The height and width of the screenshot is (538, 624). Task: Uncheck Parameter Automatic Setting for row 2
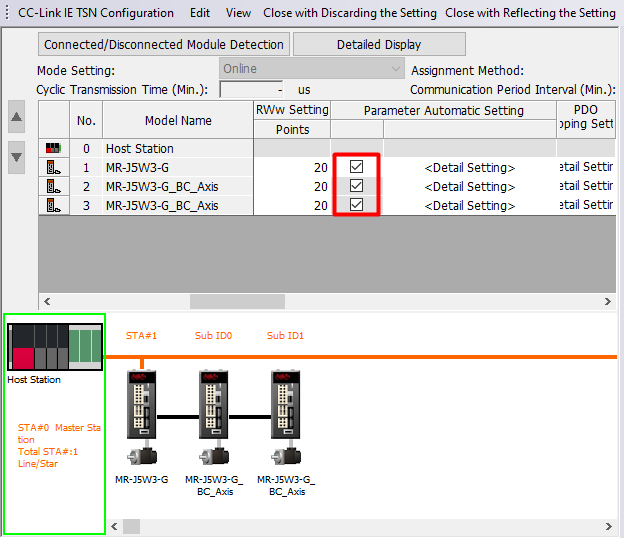[x=356, y=186]
